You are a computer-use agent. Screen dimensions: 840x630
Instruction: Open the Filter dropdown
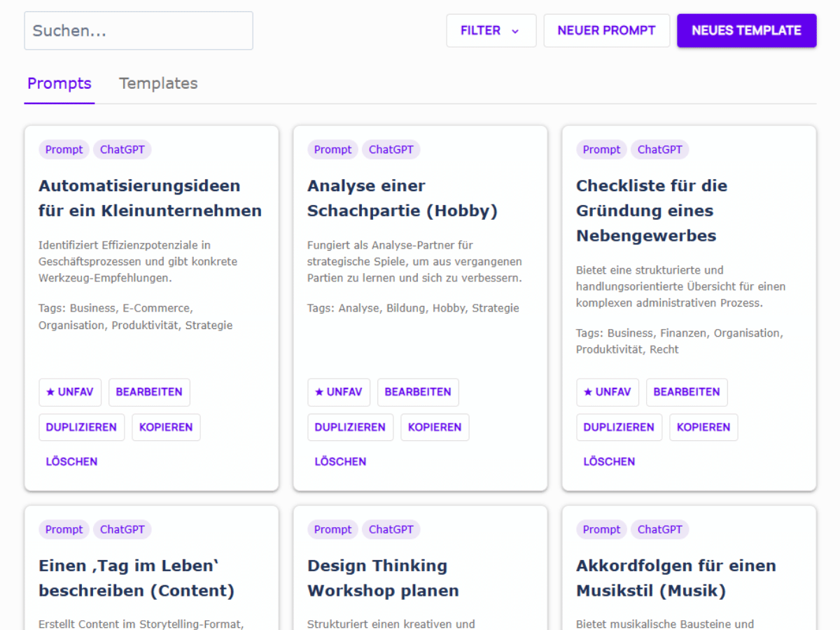(491, 31)
